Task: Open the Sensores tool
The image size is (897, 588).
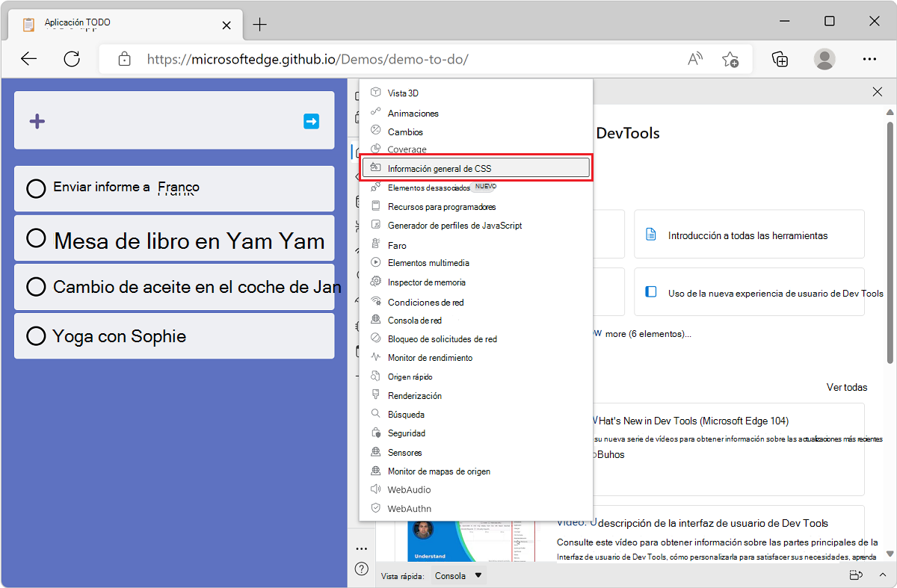Action: click(404, 452)
